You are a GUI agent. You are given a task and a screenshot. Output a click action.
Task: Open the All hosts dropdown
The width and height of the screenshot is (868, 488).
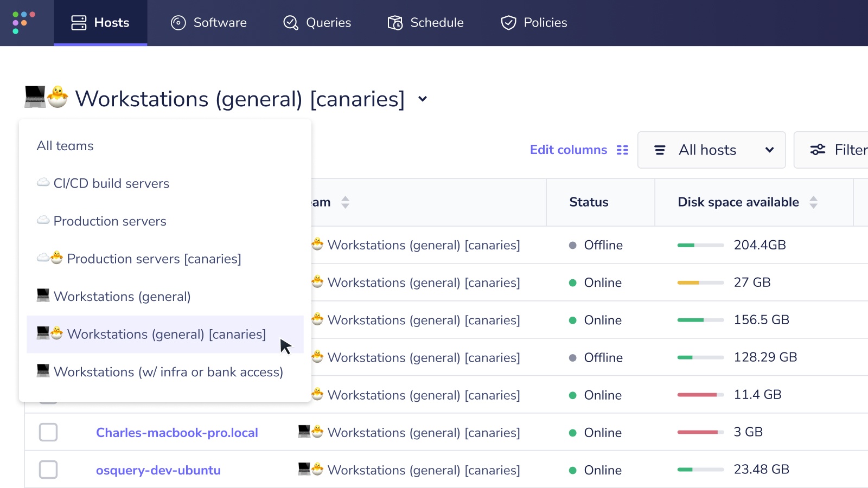point(711,150)
